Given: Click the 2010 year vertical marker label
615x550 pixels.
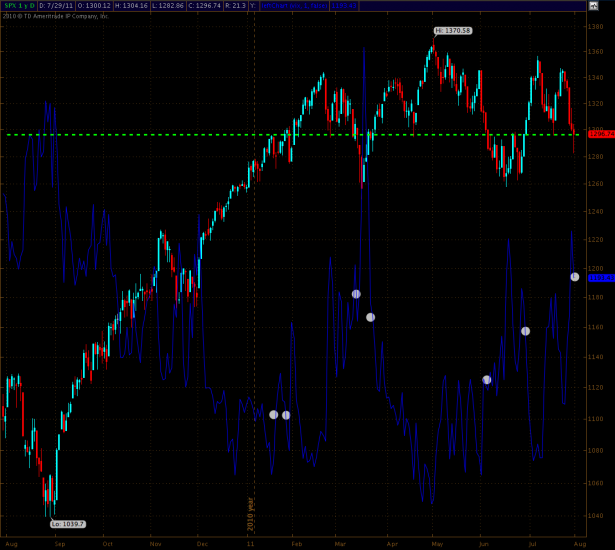Looking at the screenshot, I should [x=250, y=514].
